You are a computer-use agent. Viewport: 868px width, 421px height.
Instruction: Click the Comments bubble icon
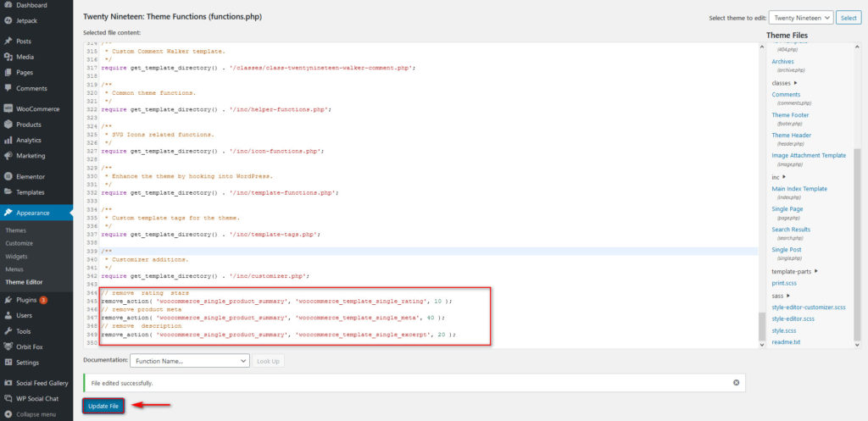(x=8, y=88)
